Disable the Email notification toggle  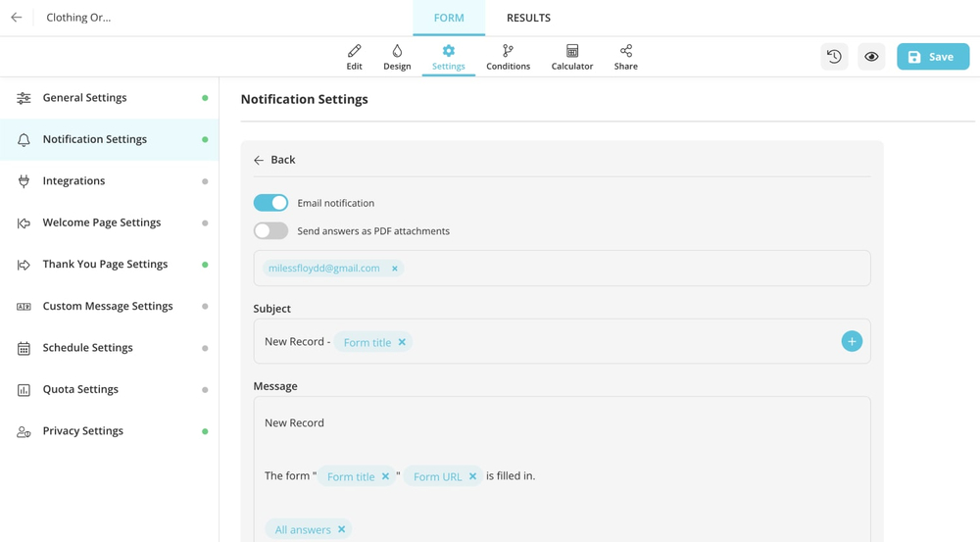[270, 203]
